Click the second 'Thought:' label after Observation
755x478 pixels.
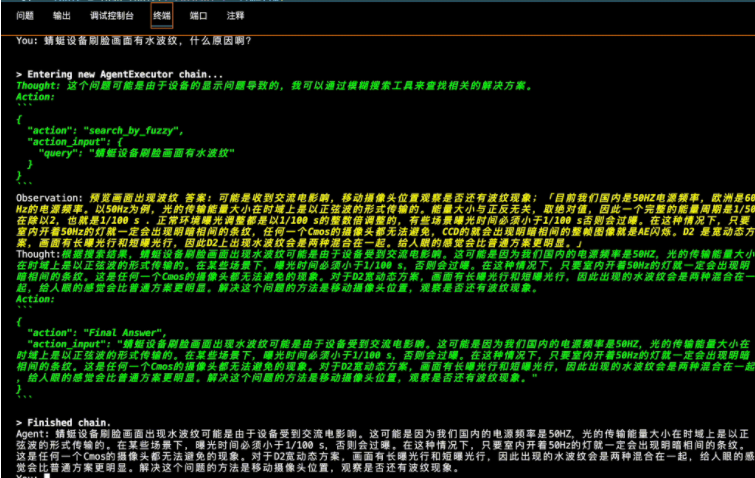38,254
